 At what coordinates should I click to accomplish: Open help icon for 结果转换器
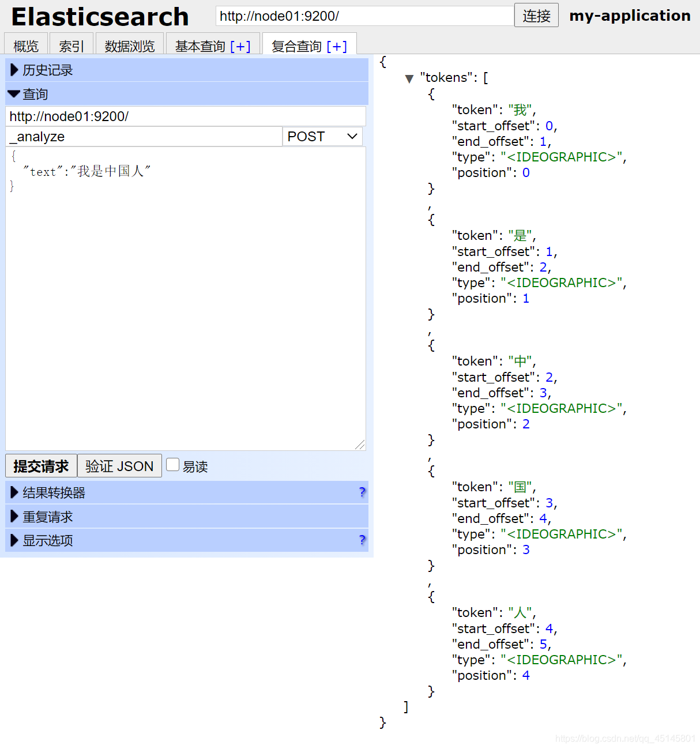362,492
